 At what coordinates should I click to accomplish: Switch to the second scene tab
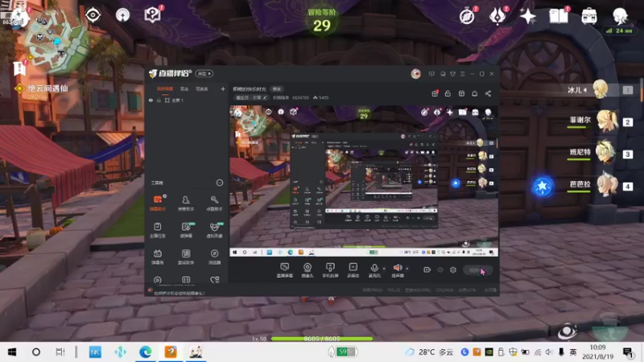click(184, 88)
